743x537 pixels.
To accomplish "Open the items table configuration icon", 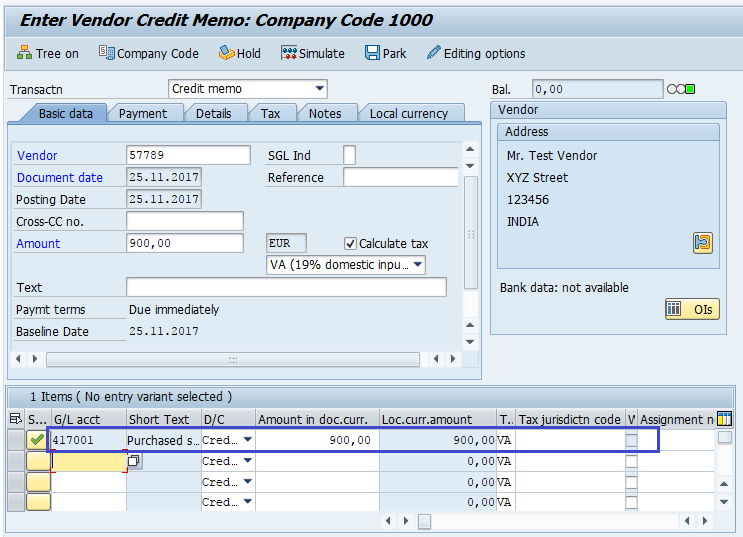I will [x=725, y=419].
